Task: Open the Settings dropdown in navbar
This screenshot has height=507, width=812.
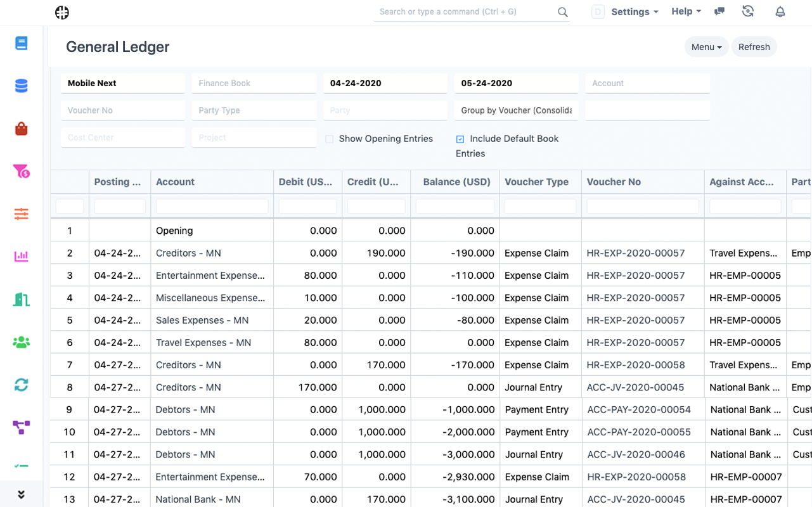Action: click(635, 11)
